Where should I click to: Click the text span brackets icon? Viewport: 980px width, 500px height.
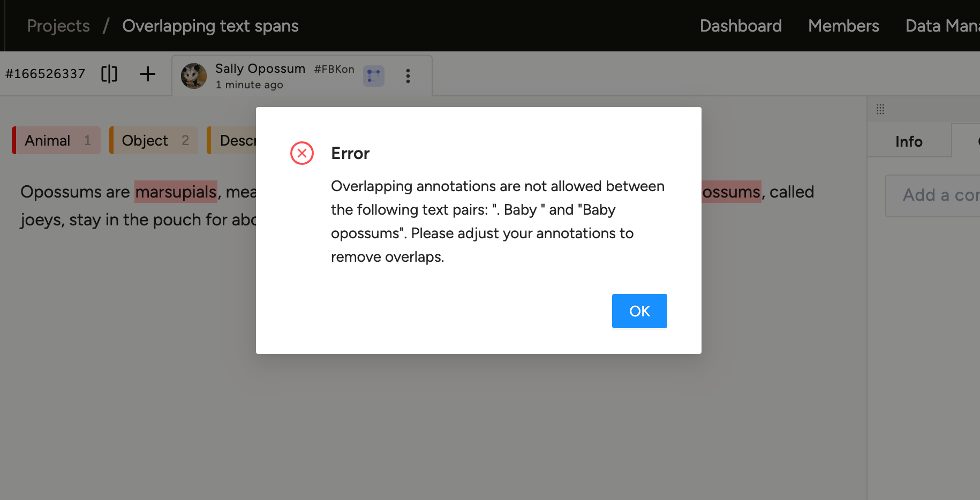pos(109,74)
